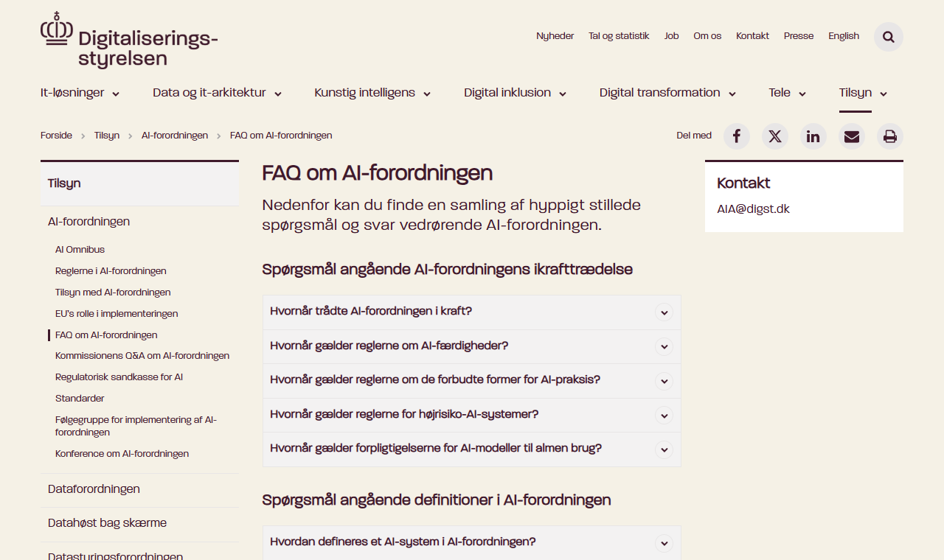
Task: Open Konference om AI-forordningen
Action: [x=122, y=454]
